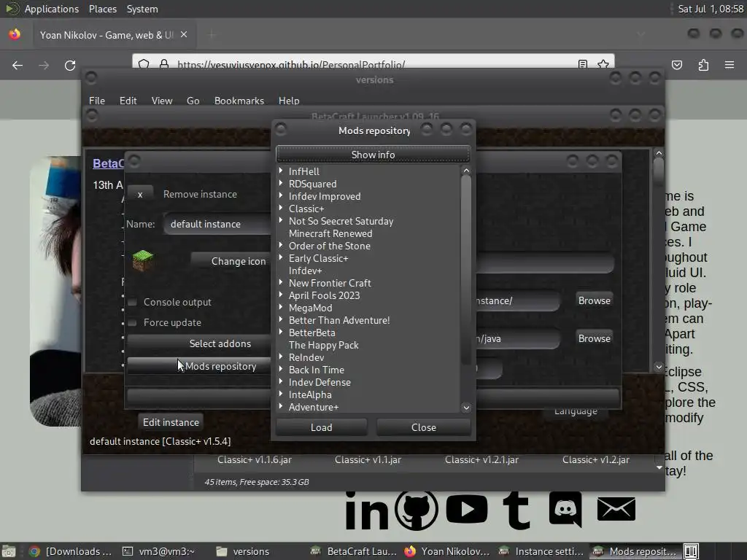
Task: Expand the Infdev Improved mod entry
Action: click(281, 195)
